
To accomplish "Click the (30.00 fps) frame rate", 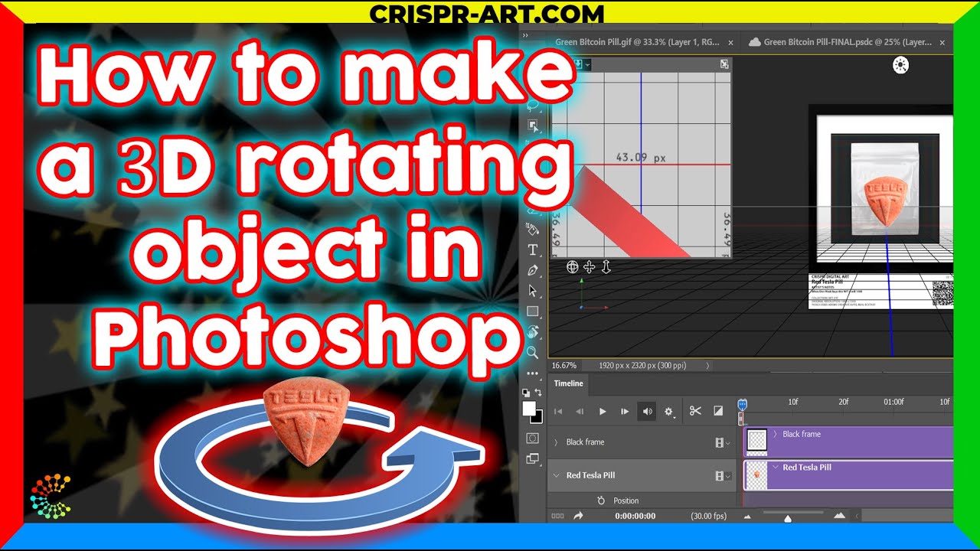I will coord(709,516).
